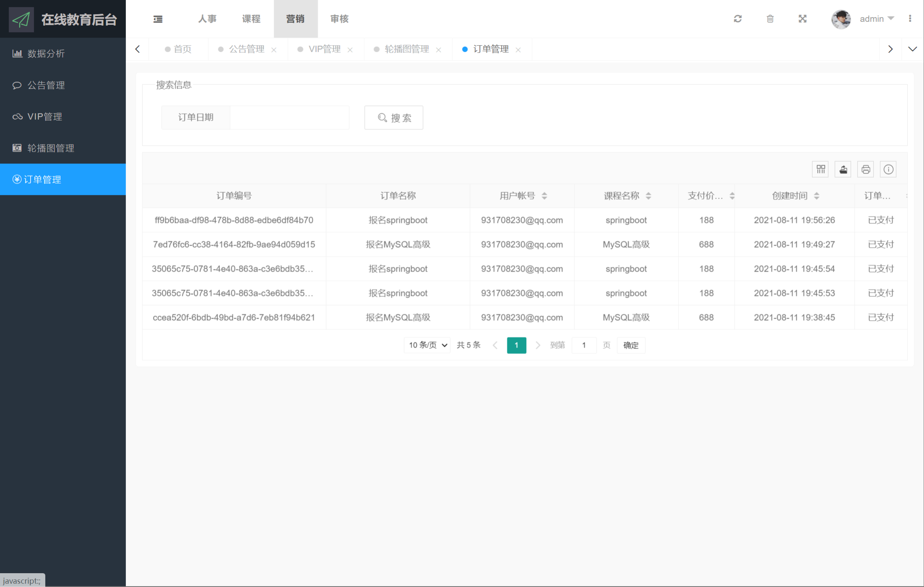This screenshot has height=587, width=924.
Task: Collapse the sidebar menu toggle icon
Action: 158,19
